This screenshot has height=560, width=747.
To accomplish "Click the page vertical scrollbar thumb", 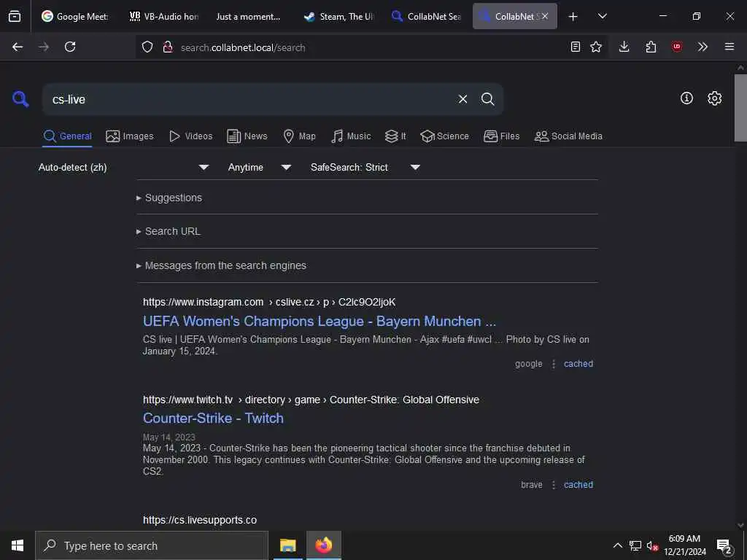I will (740, 108).
